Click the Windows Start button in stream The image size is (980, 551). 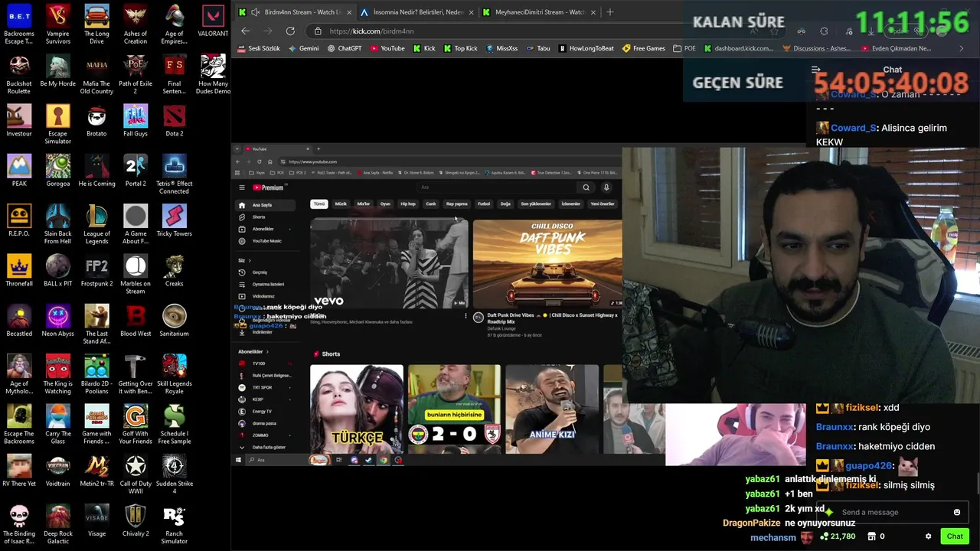(238, 460)
